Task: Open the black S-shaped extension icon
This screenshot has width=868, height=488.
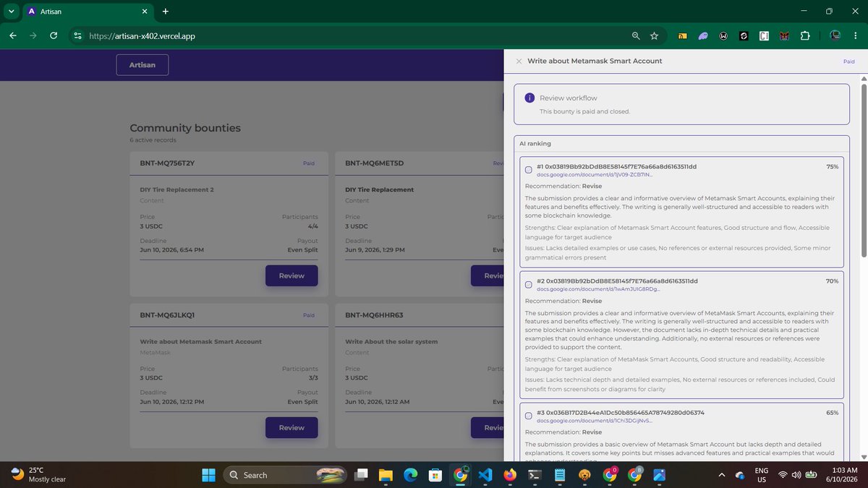Action: [x=744, y=35]
